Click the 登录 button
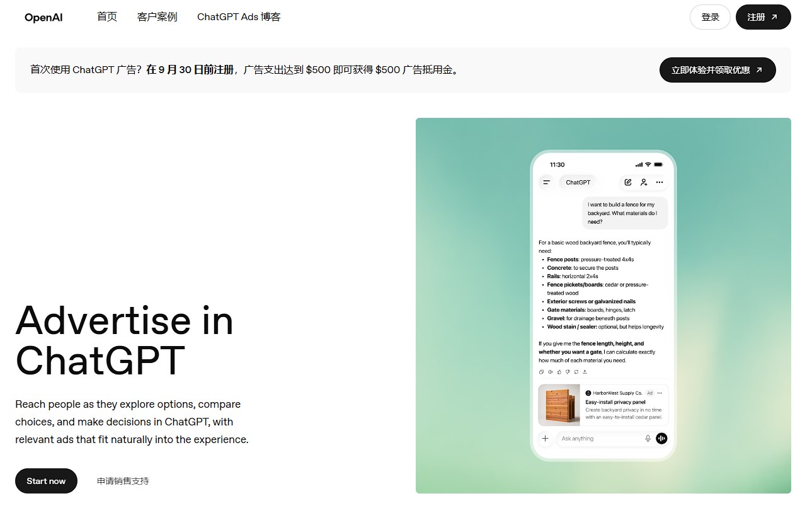Image resolution: width=812 pixels, height=508 pixels. point(710,17)
